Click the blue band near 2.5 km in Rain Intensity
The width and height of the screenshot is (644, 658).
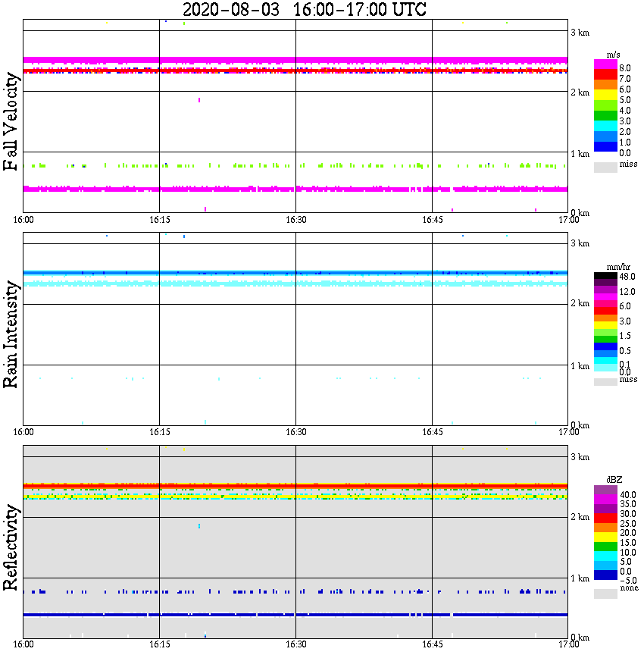tap(295, 273)
